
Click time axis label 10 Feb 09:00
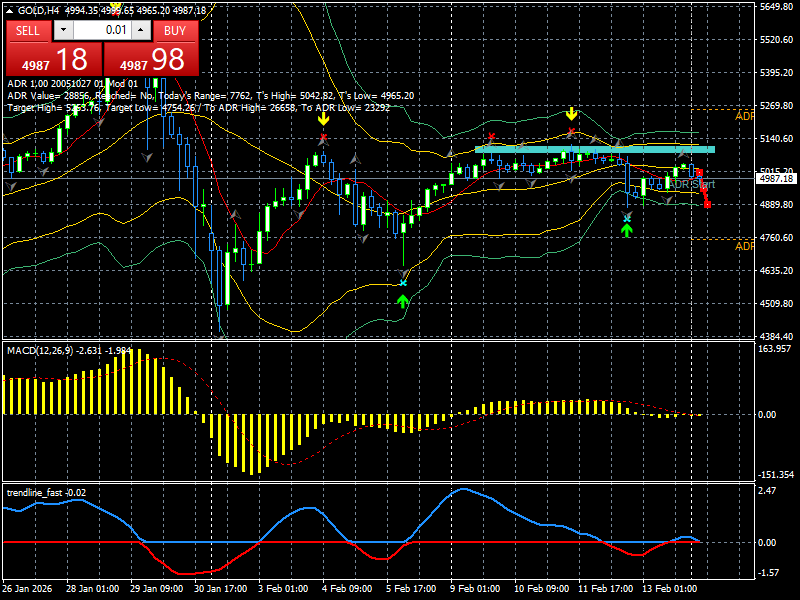coord(541,589)
